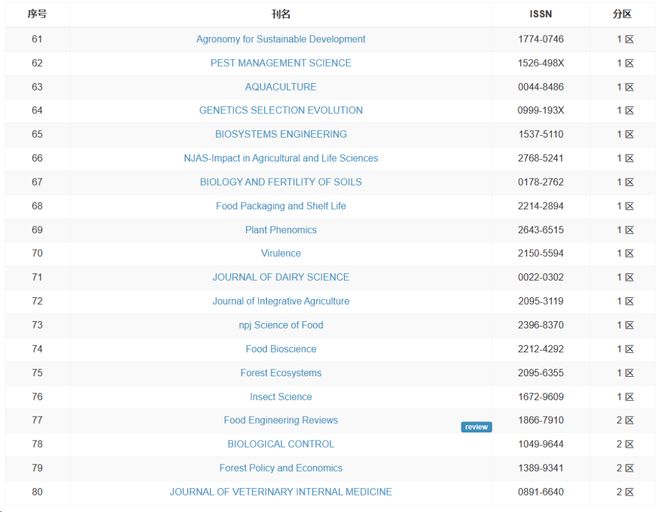
Task: Open JOURNAL OF DAIRY SCIENCE link
Action: click(280, 277)
